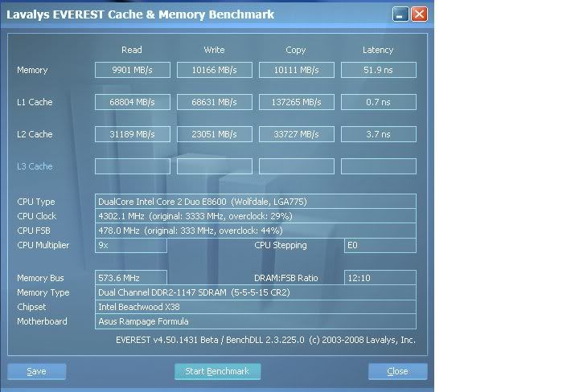Click the Start Benchmark button
Viewport: 579px width, 392px height.
pyautogui.click(x=217, y=371)
